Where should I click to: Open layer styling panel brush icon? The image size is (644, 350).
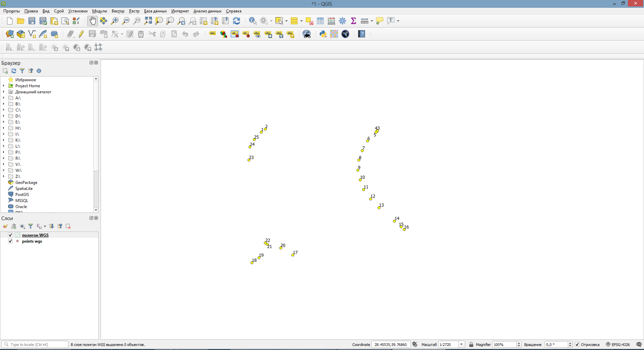[5, 226]
